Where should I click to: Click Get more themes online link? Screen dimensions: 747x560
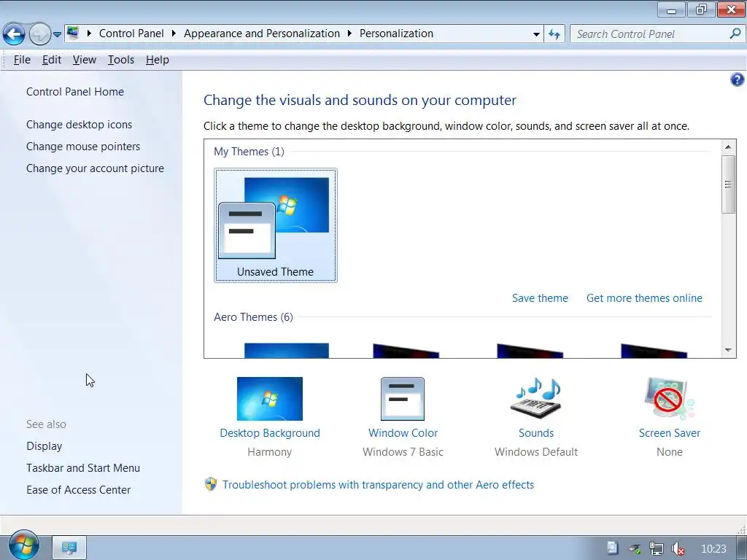[644, 298]
